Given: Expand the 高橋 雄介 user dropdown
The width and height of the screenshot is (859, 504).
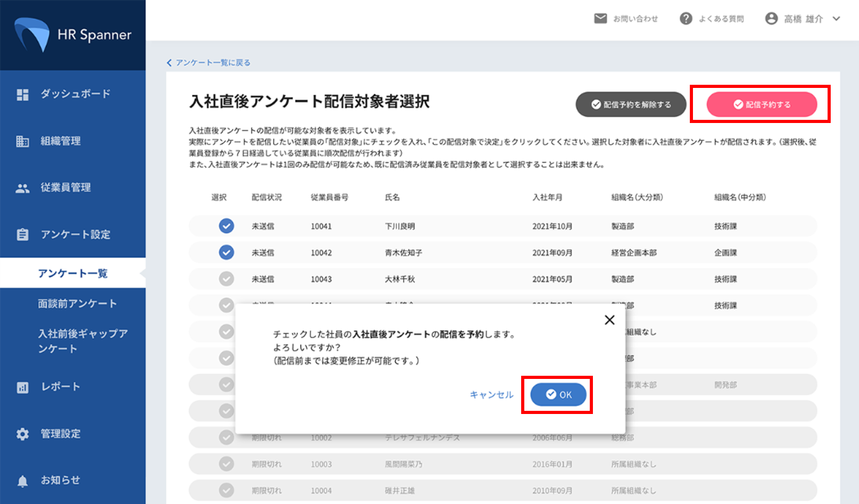Looking at the screenshot, I should tap(836, 19).
